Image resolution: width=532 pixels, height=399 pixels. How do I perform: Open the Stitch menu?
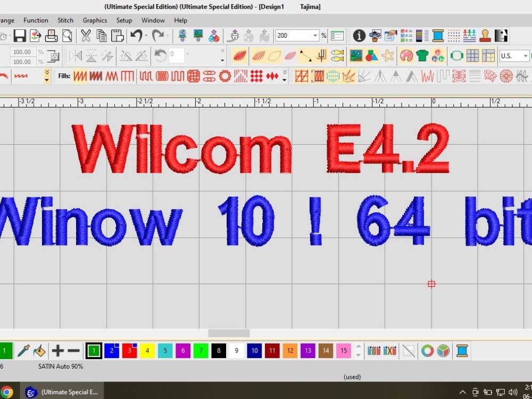click(x=65, y=20)
